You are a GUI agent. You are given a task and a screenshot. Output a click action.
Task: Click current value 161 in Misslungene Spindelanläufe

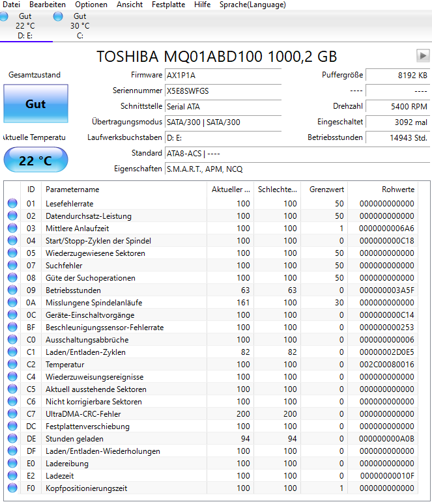click(x=243, y=303)
